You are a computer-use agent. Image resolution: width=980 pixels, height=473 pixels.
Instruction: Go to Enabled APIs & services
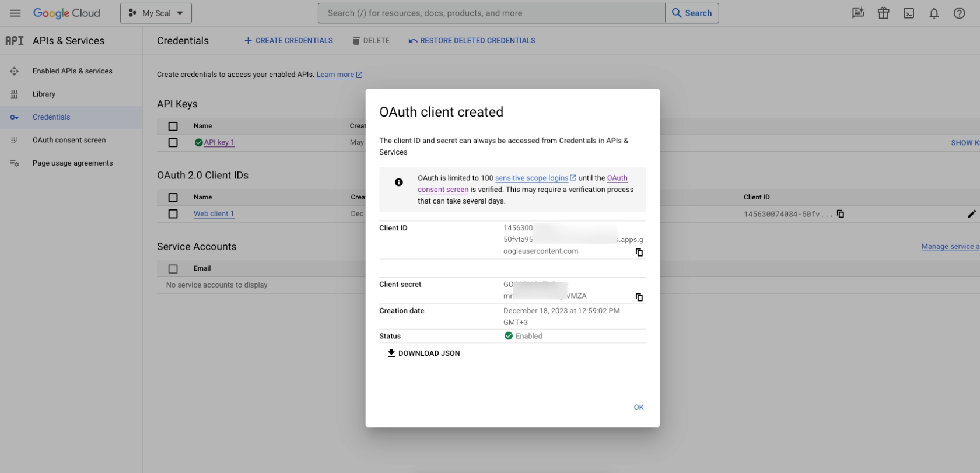[72, 71]
